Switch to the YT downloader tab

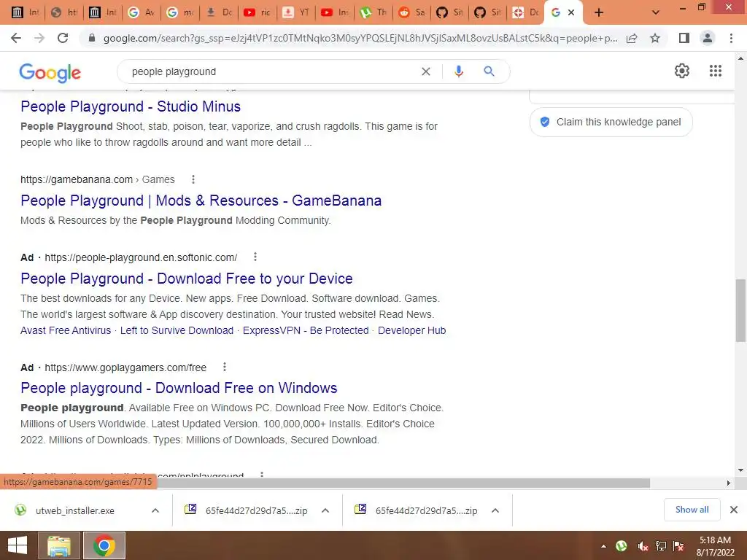coord(296,12)
